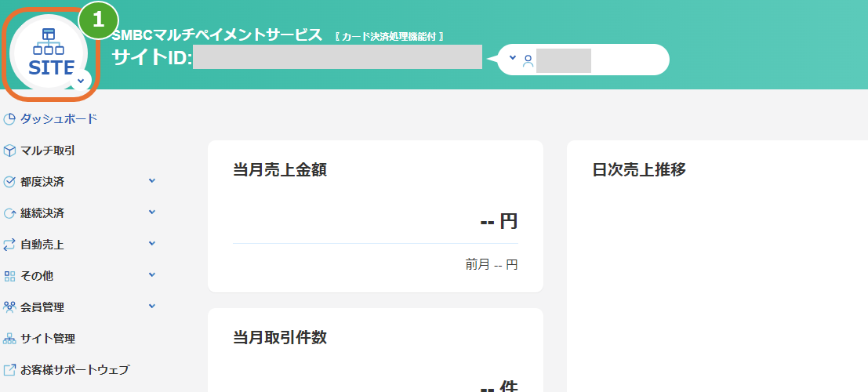Select 都度決済 in the sidebar
868x392 pixels.
click(42, 182)
